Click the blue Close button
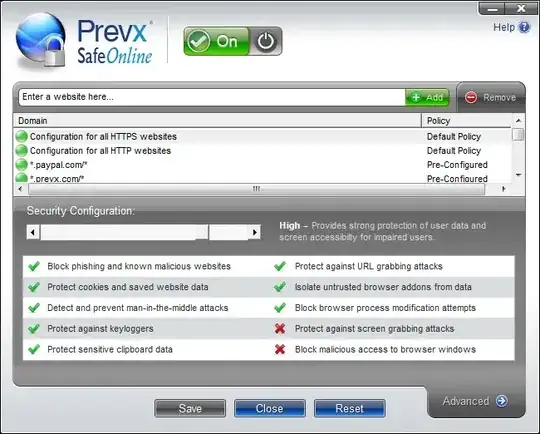The height and width of the screenshot is (434, 540). coord(270,409)
